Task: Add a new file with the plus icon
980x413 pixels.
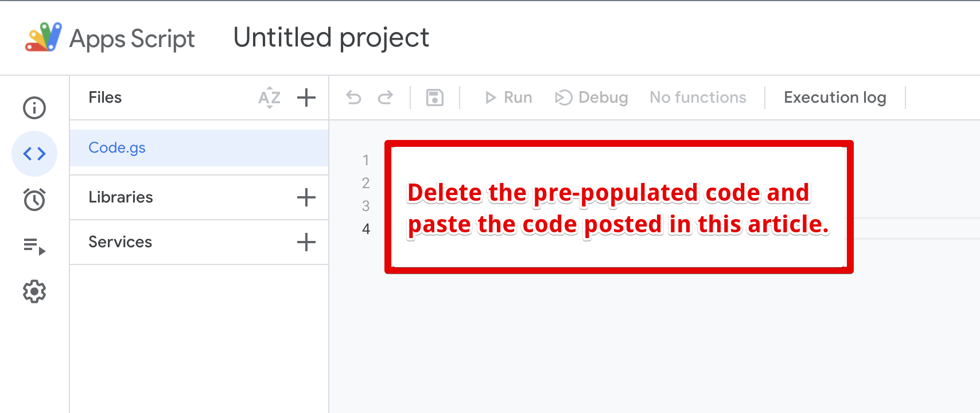Action: tap(306, 98)
